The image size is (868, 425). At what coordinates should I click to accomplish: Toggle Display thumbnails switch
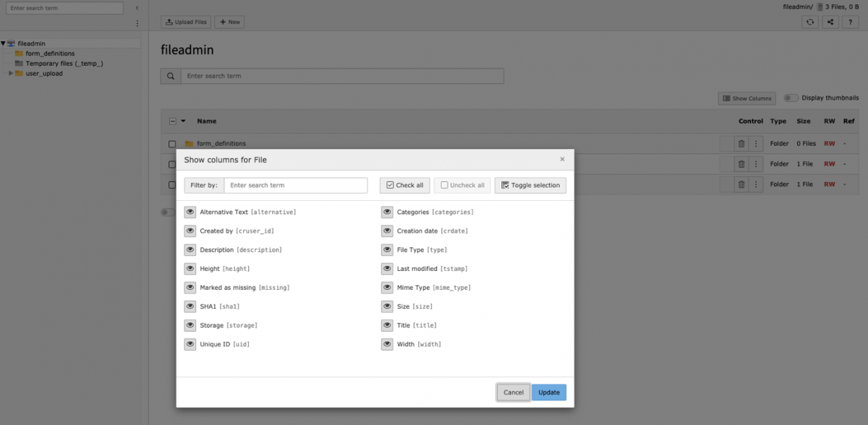(791, 98)
